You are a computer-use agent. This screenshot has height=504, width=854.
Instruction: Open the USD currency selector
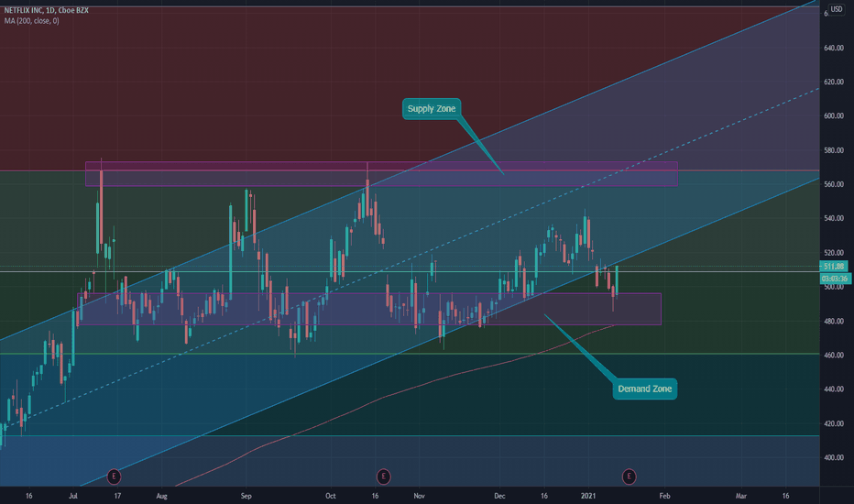pyautogui.click(x=837, y=9)
